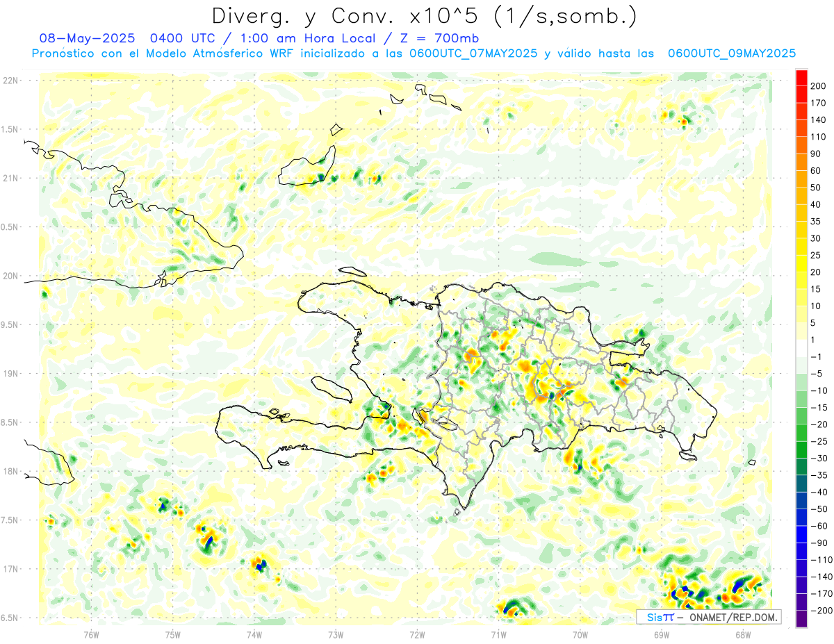The image size is (834, 644).
Task: Click the colorbar swatch between -60 and -90
Action: tap(801, 534)
